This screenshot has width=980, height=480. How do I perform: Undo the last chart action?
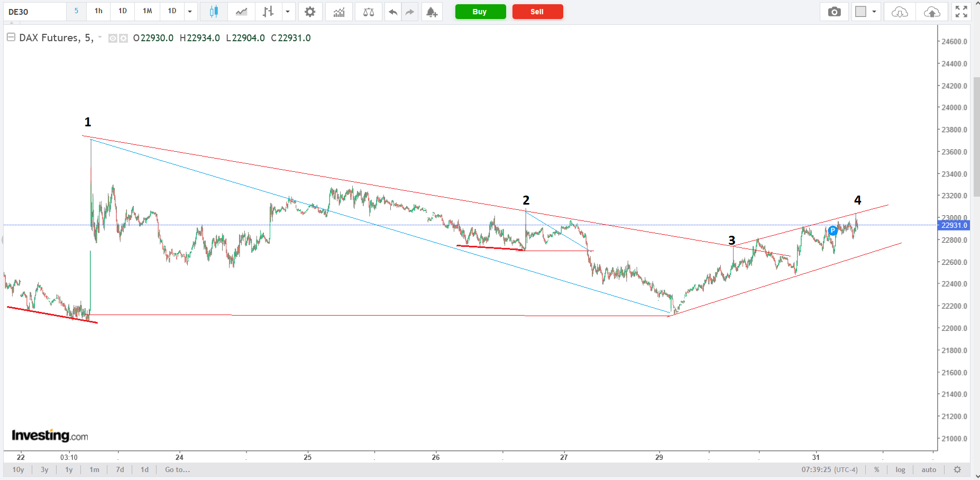tap(392, 12)
